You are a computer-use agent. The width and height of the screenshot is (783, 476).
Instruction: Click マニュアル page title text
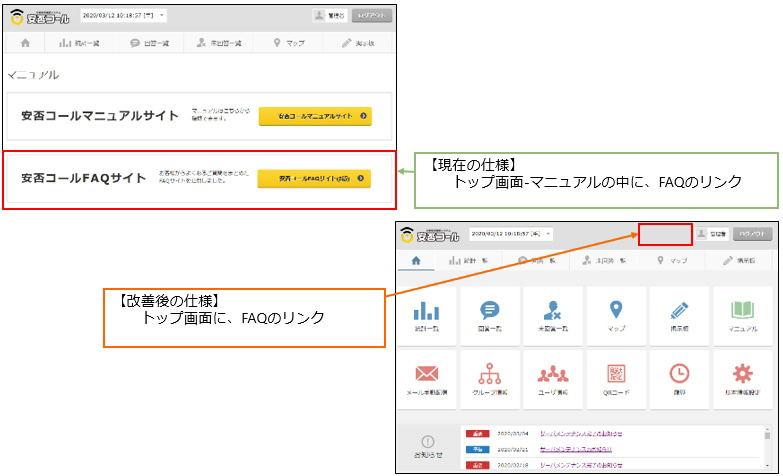(x=33, y=75)
